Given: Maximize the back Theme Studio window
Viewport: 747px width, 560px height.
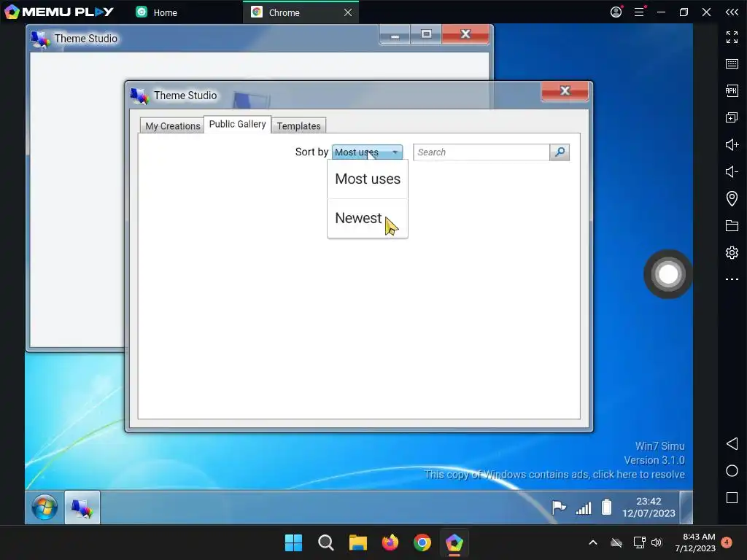Looking at the screenshot, I should (x=426, y=34).
